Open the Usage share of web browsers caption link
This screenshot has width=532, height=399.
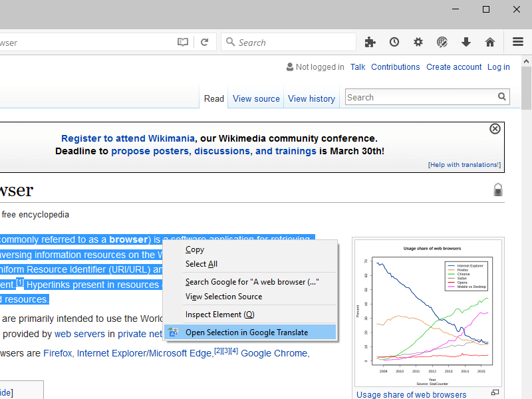[x=411, y=394]
